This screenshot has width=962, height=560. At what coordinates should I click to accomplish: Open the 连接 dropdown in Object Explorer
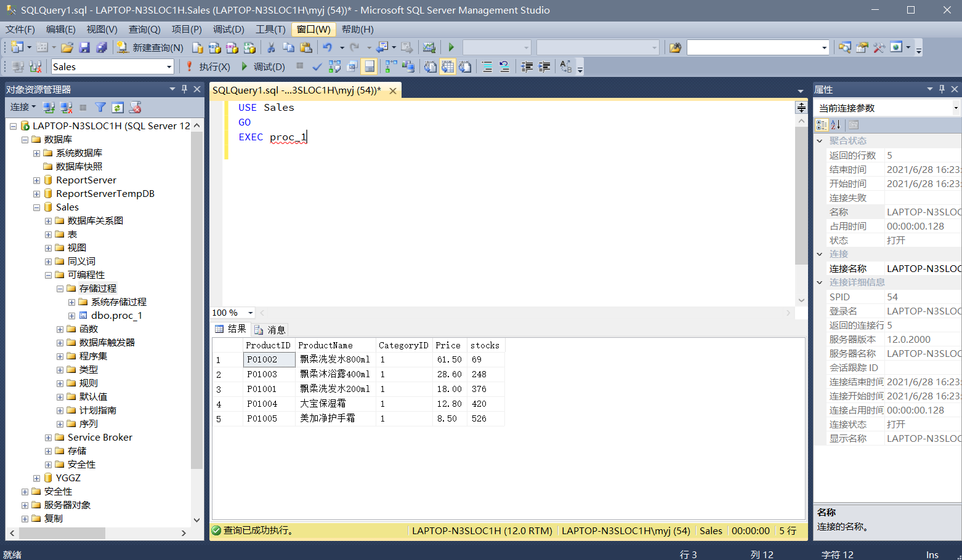click(23, 107)
